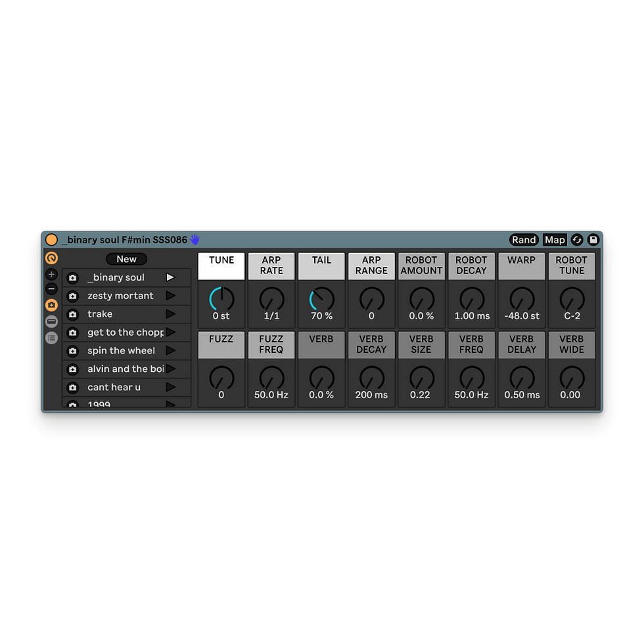644x644 pixels.
Task: Create a New macro variation
Action: click(126, 259)
